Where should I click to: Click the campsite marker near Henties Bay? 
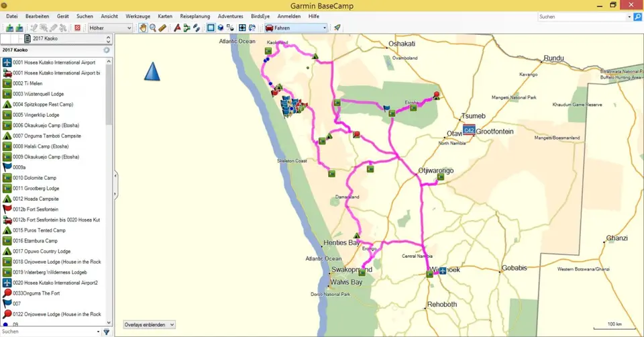(356, 236)
